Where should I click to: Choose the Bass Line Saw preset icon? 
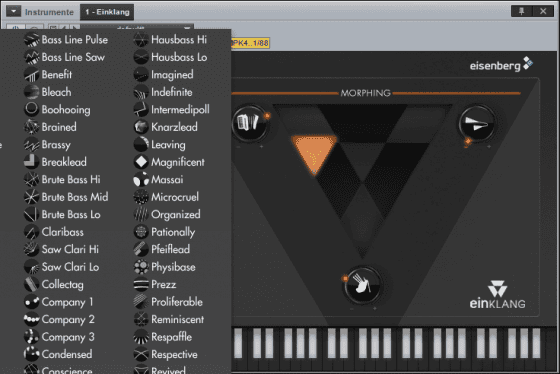(31, 57)
